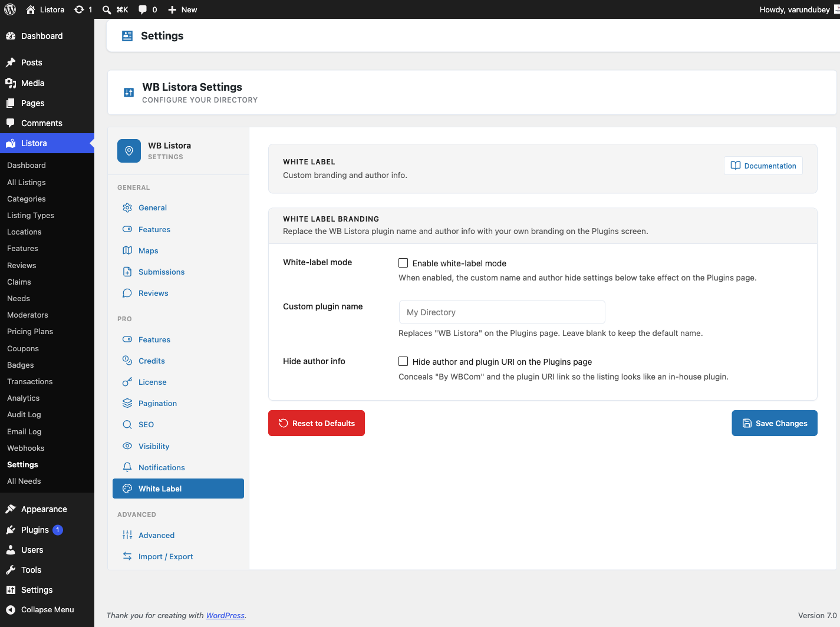Viewport: 840px width, 627px height.
Task: Click the Plugins update count badge
Action: [x=58, y=530]
